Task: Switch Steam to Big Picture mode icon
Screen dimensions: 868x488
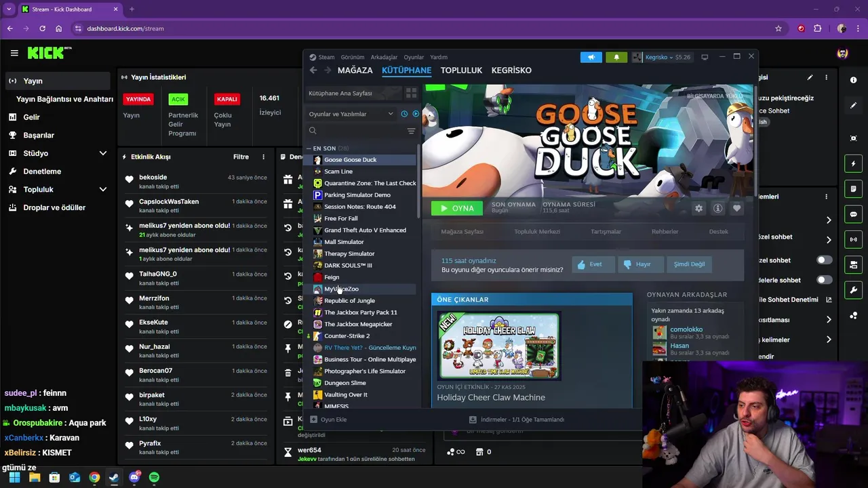Action: [705, 57]
